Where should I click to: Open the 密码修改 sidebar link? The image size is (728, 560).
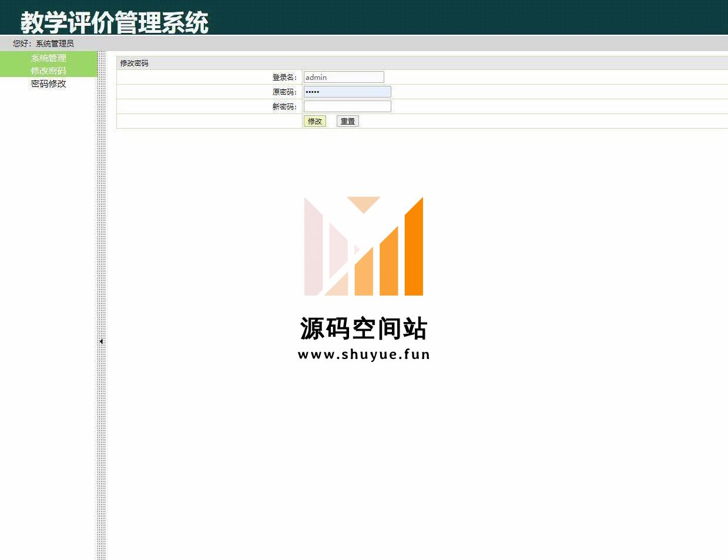[49, 83]
